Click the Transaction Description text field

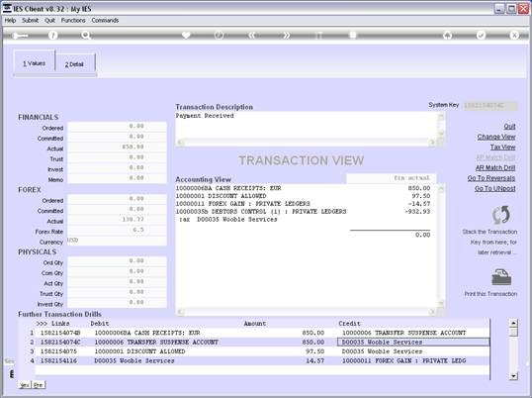point(307,125)
